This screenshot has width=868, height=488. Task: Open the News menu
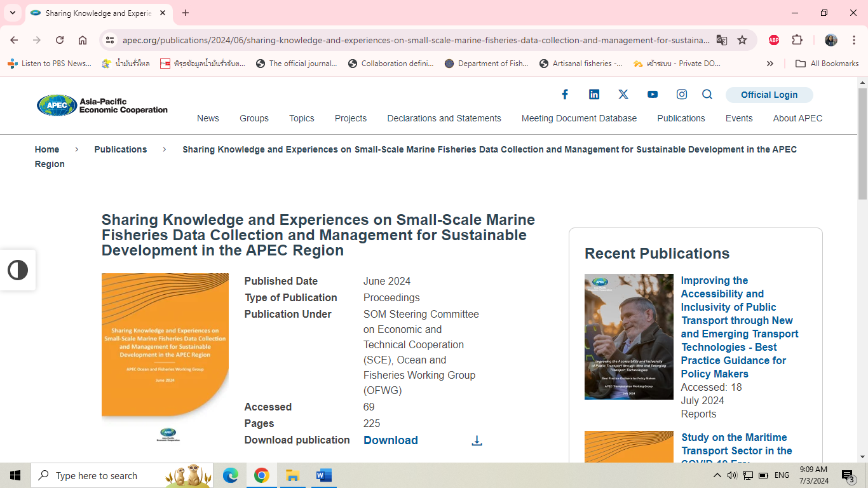pos(208,118)
